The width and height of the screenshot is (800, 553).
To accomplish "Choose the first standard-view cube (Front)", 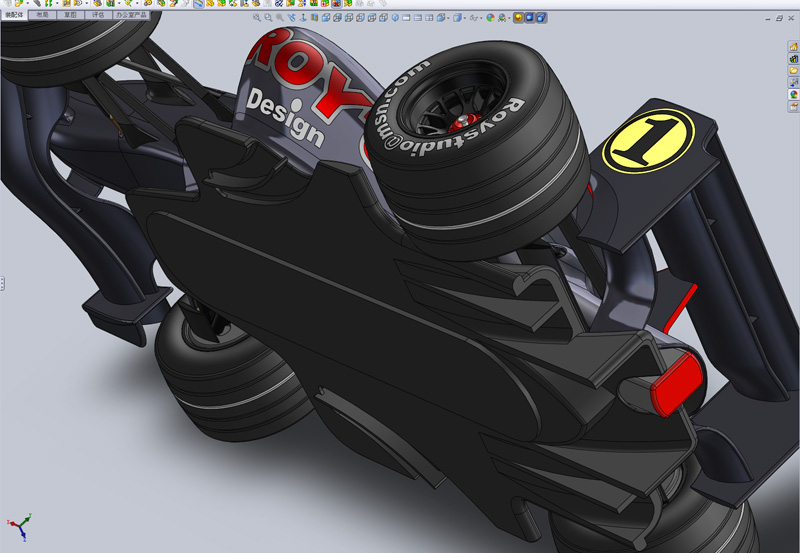I will coord(326,18).
